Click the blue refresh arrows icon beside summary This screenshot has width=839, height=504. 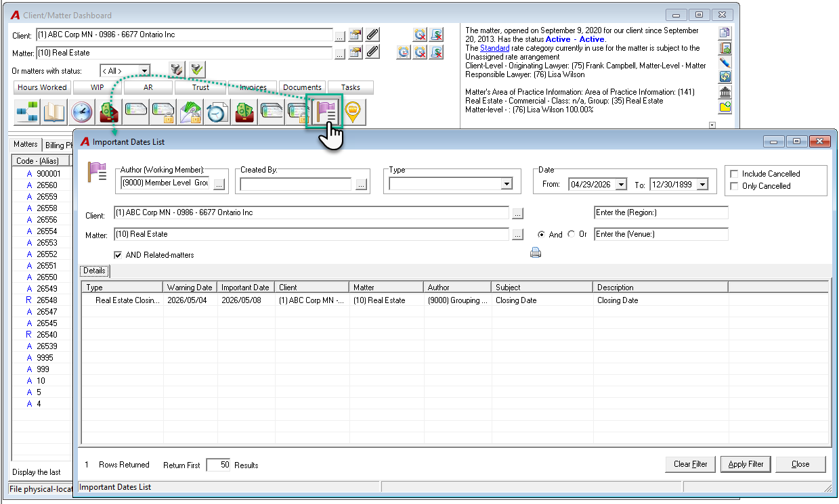725,77
